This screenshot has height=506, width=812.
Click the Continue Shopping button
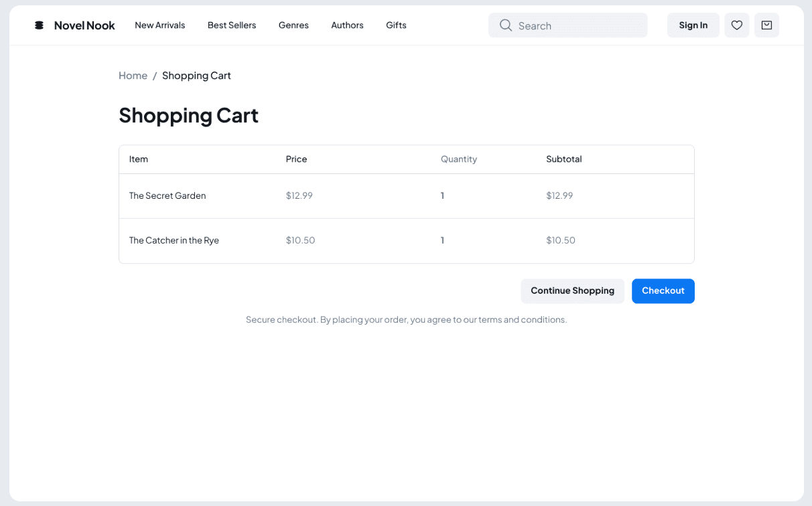(572, 291)
